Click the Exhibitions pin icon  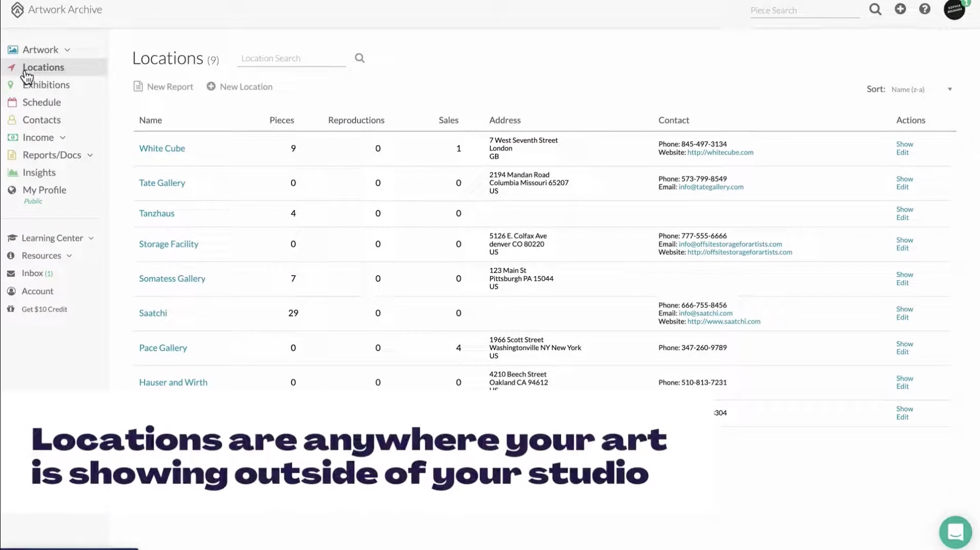pos(11,85)
